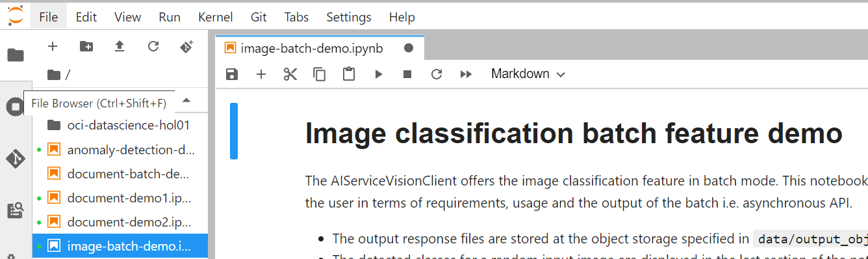Open the Markdown cell type dropdown
This screenshot has width=868, height=259.
[x=528, y=74]
